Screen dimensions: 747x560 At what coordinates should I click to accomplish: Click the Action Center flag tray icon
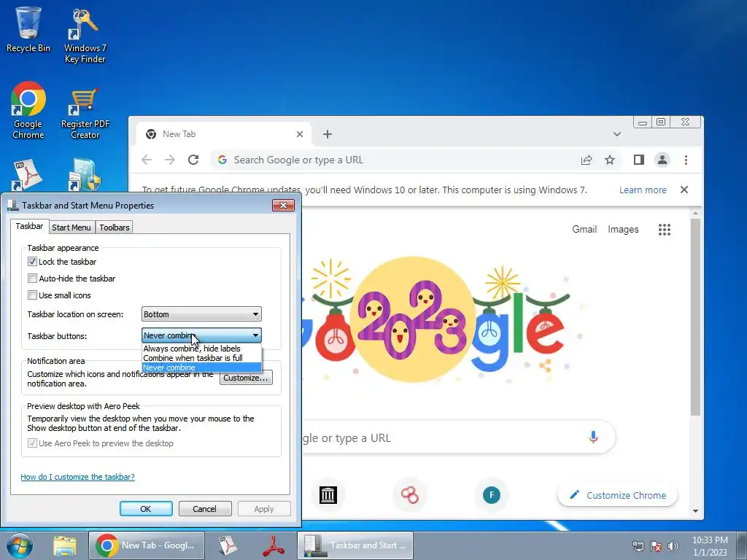[x=656, y=546]
